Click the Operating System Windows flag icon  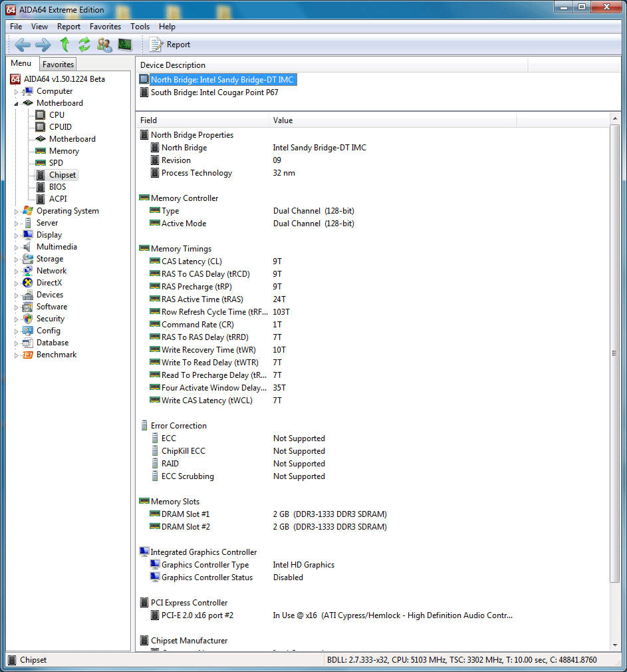(x=28, y=211)
